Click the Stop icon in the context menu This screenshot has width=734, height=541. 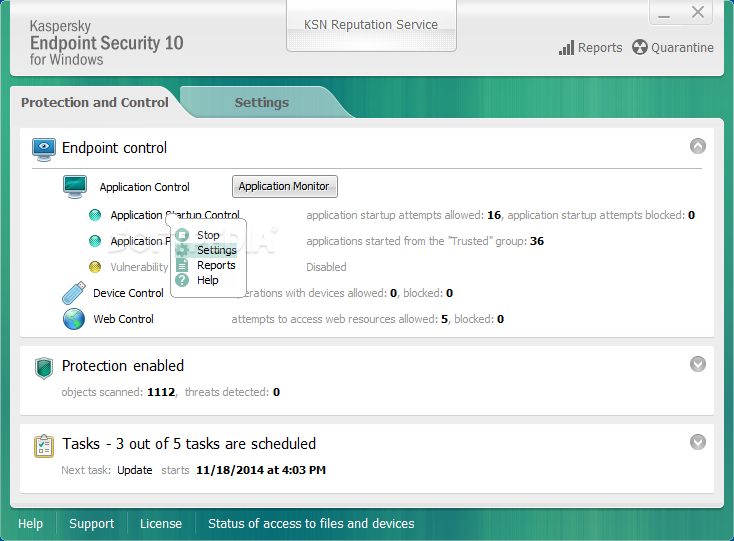[x=182, y=235]
